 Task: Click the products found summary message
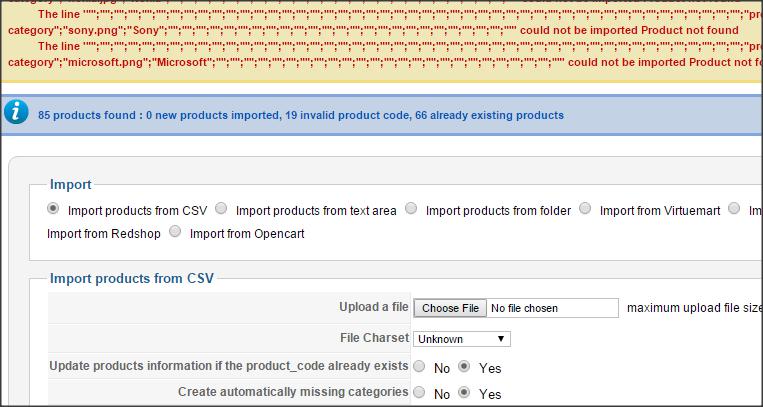(x=301, y=116)
